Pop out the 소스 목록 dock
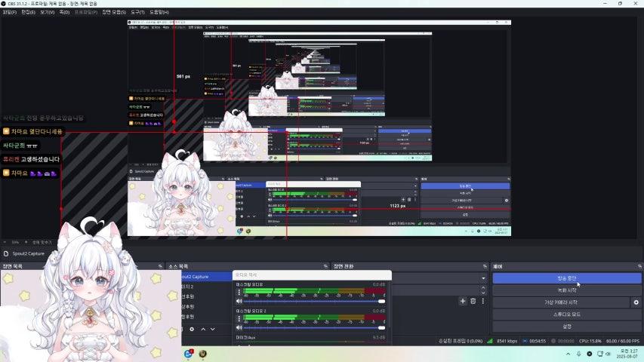This screenshot has width=644, height=362. click(325, 266)
